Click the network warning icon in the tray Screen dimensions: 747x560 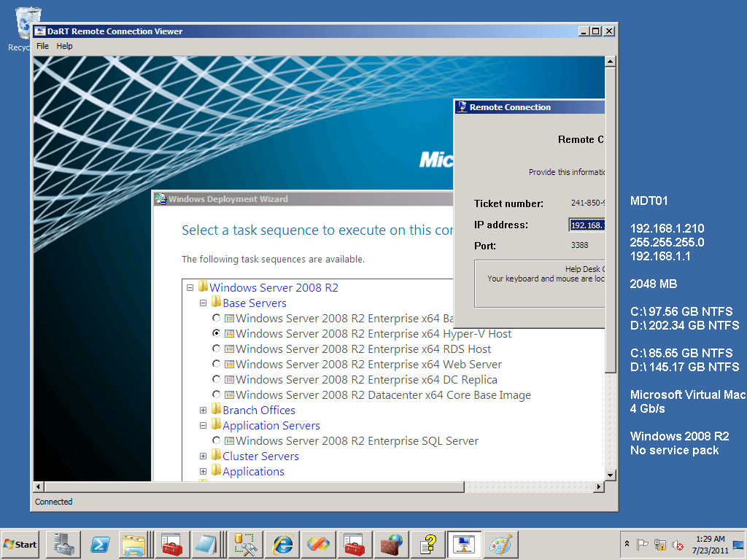click(x=661, y=544)
